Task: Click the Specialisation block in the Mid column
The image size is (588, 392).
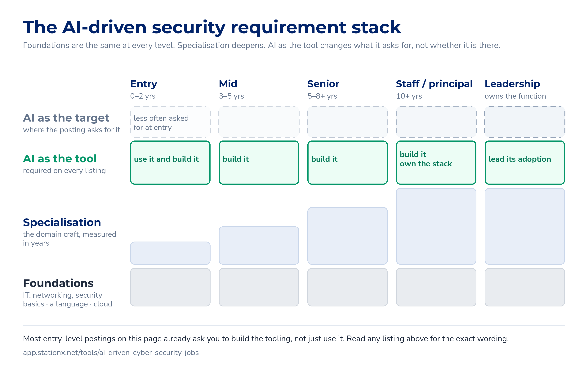Action: (259, 246)
